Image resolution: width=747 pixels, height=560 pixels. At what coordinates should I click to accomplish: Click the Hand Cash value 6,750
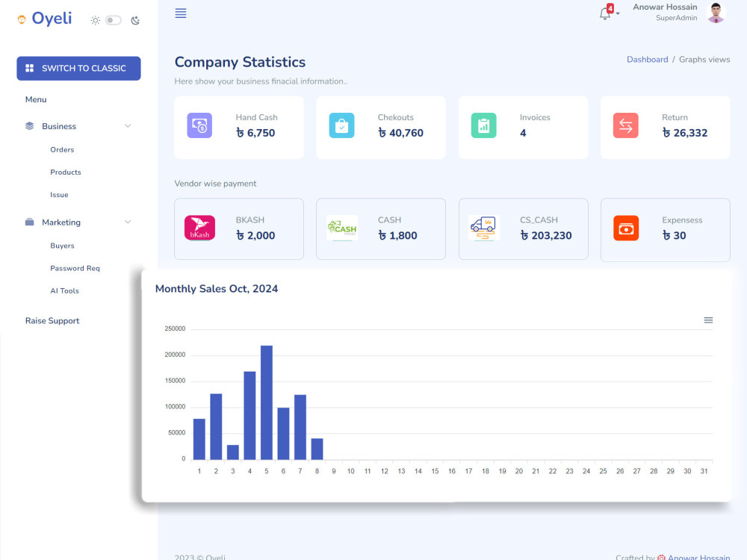[255, 134]
